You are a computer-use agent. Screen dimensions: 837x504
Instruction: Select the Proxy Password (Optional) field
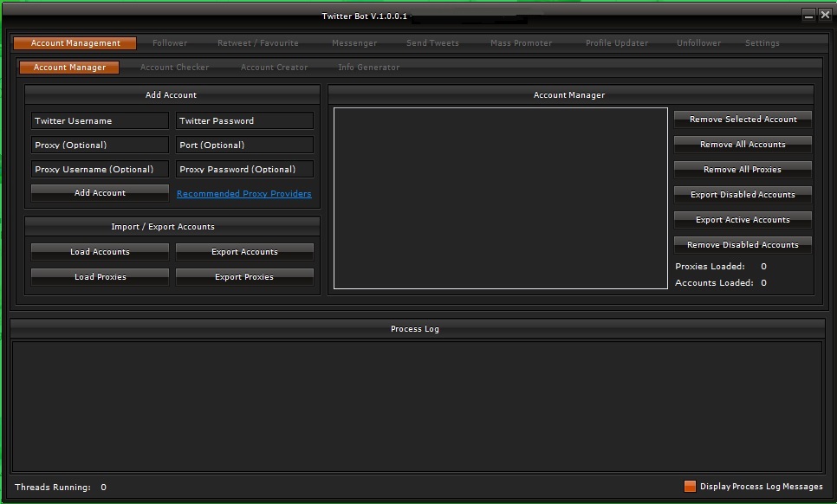[244, 169]
